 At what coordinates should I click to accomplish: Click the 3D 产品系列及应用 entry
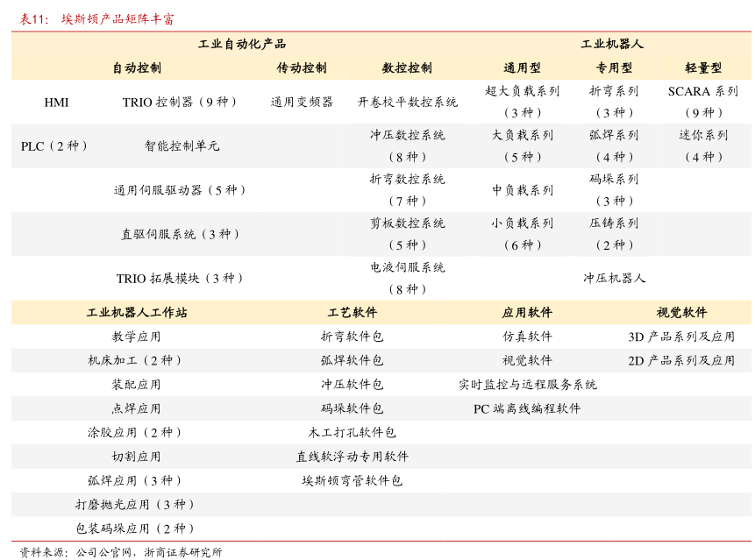681,337
